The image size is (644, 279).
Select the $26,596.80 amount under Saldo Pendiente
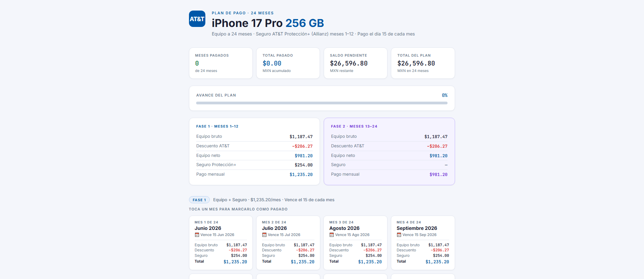pos(349,63)
